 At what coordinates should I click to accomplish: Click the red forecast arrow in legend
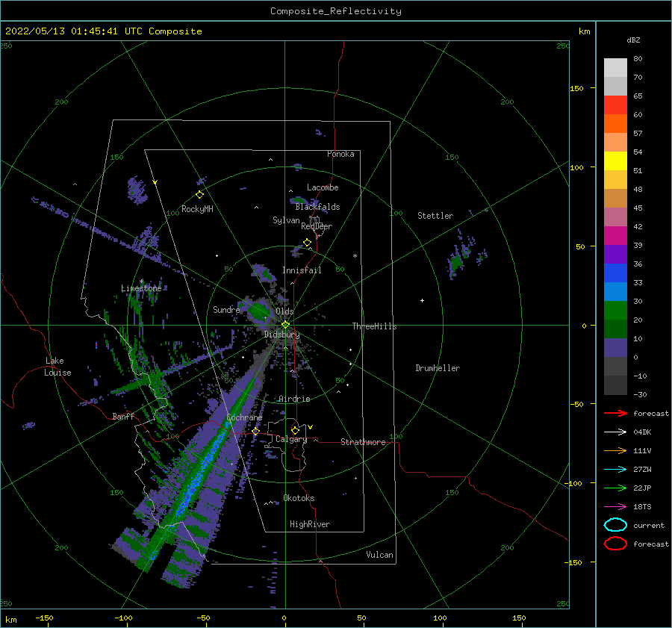pos(615,413)
